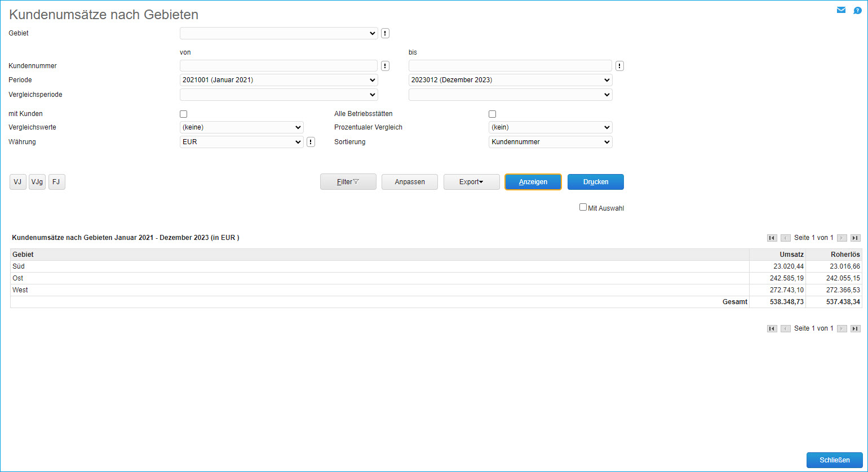Go to first page in top pager
Screen dimensions: 868x472
pos(772,238)
